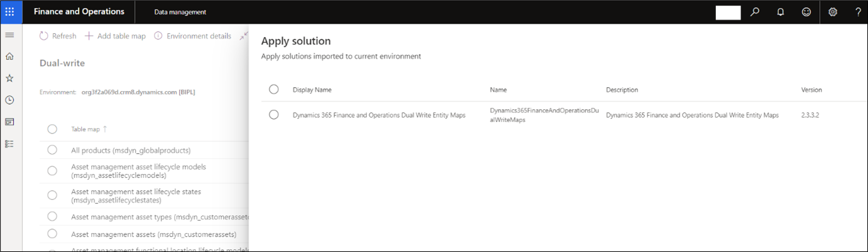Click the feedback smiley icon

pyautogui.click(x=806, y=12)
